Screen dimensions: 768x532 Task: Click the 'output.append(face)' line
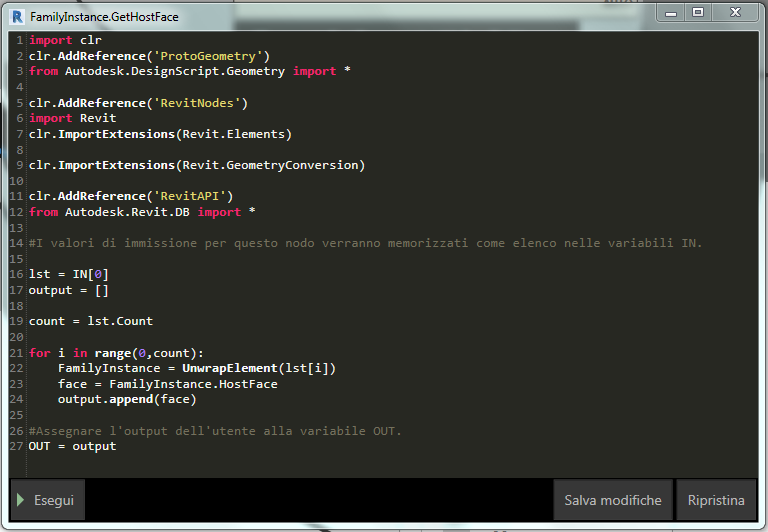pos(127,399)
